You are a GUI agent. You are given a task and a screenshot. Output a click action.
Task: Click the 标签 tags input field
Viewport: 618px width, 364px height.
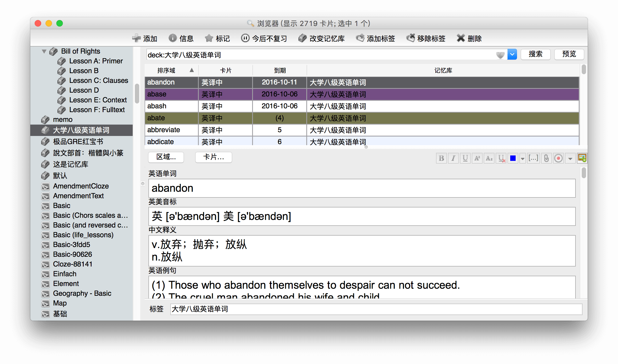(376, 309)
